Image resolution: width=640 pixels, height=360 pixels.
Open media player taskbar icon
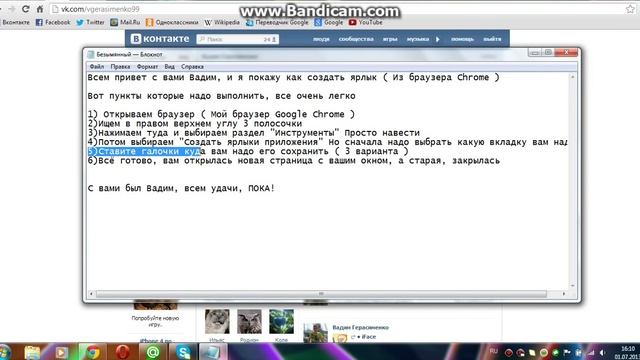point(62,352)
